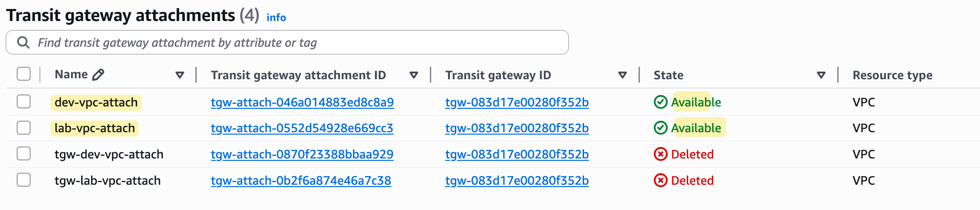Toggle the select-all checkbox in header
Image resolution: width=980 pixels, height=210 pixels.
click(x=23, y=74)
